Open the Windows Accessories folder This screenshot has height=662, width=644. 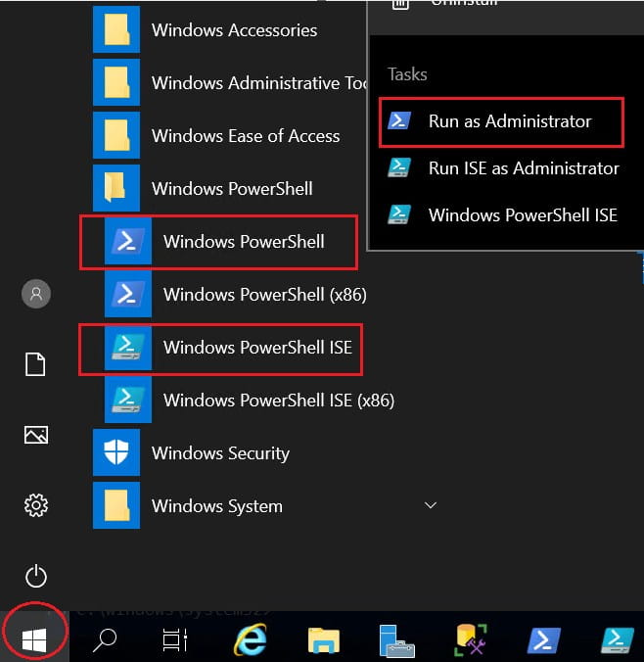point(234,30)
